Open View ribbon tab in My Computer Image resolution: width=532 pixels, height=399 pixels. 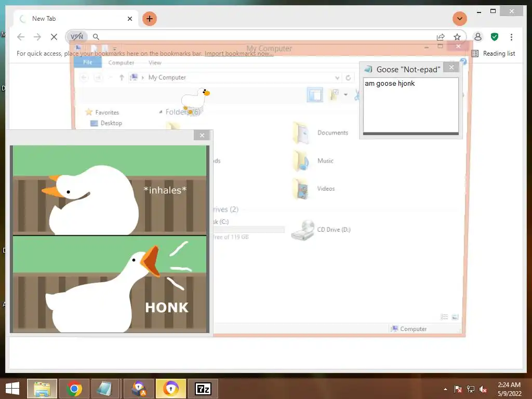tap(155, 63)
